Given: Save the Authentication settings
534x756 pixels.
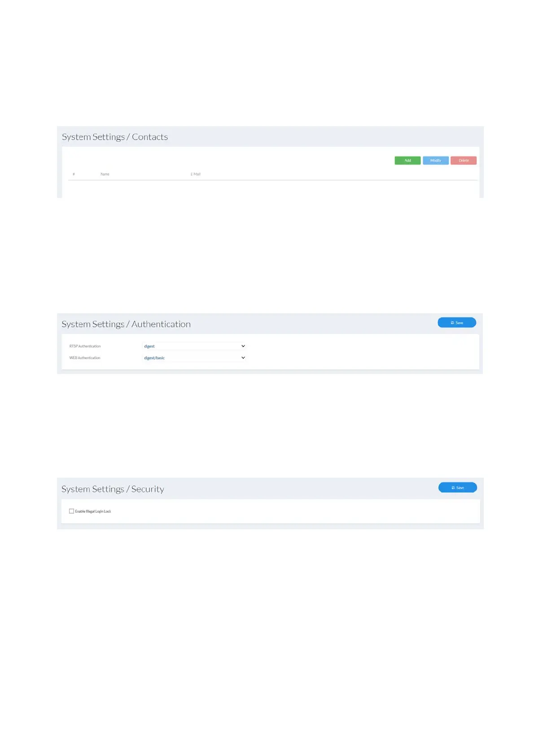Looking at the screenshot, I should (457, 323).
